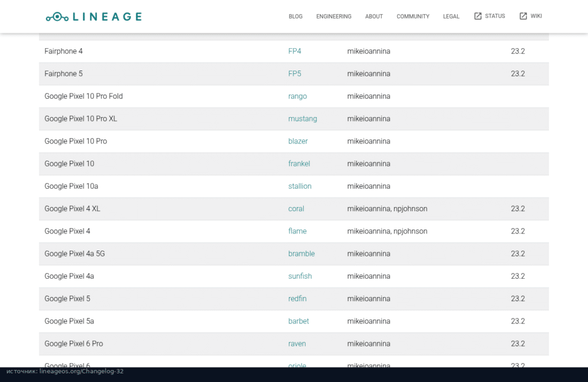Click the LINEAGE wordmark text
Screen dimensions: 588x382
point(107,17)
